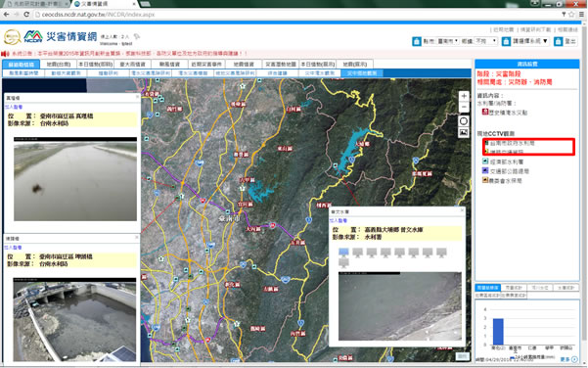The image size is (588, 368).
Task: Click the blue bar in the rainfall chart
Action: pyautogui.click(x=498, y=332)
